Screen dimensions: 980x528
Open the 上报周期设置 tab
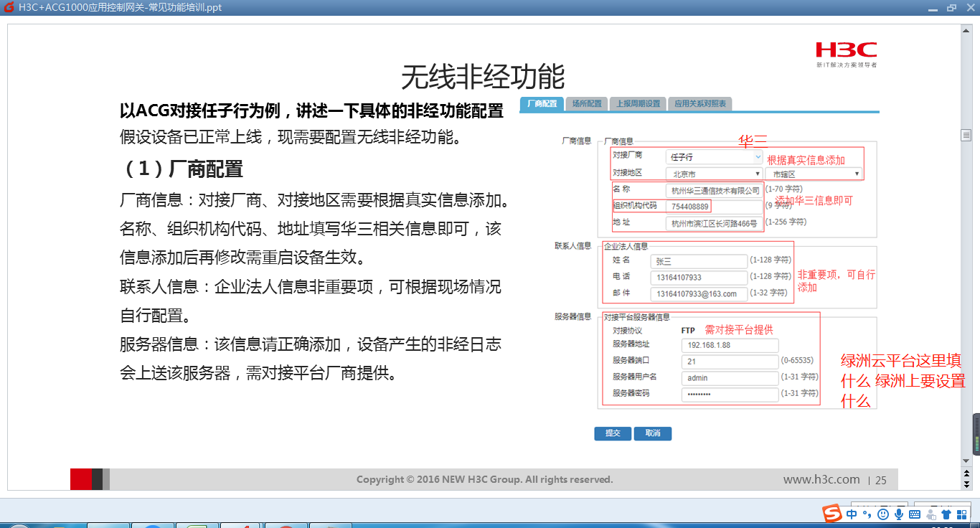pos(638,104)
